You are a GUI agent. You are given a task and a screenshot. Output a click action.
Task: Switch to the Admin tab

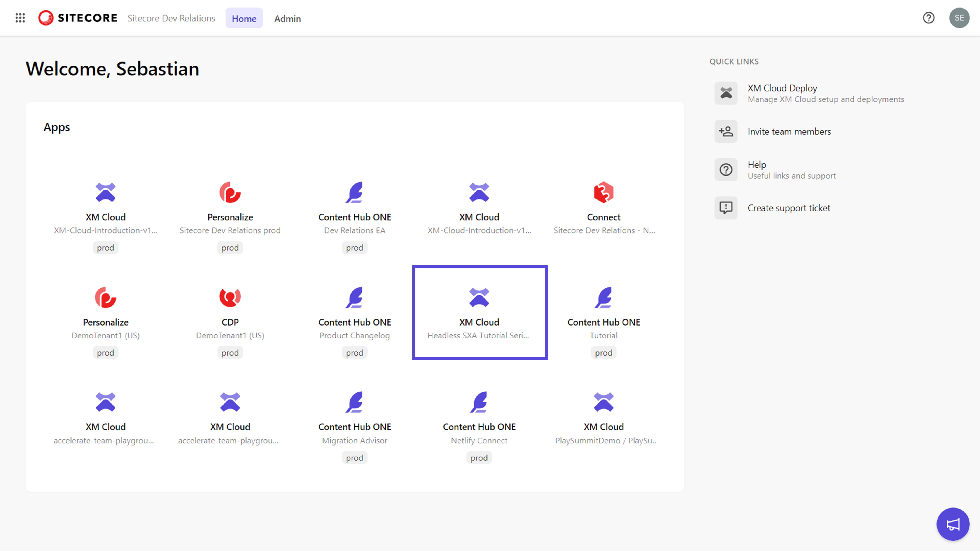(288, 18)
